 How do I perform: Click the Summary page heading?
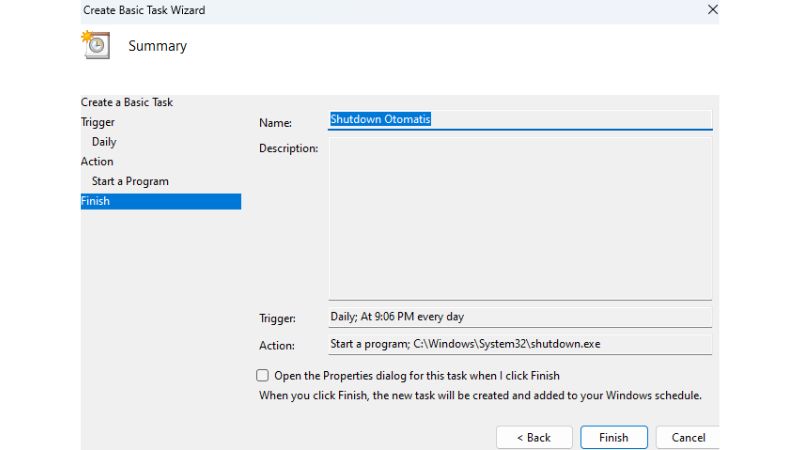point(157,46)
